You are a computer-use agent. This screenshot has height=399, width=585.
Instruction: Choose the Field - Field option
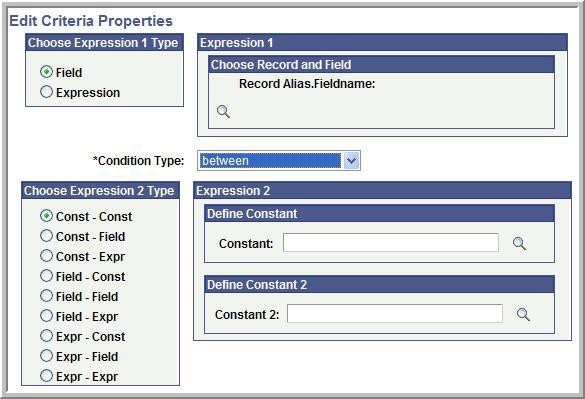[46, 296]
